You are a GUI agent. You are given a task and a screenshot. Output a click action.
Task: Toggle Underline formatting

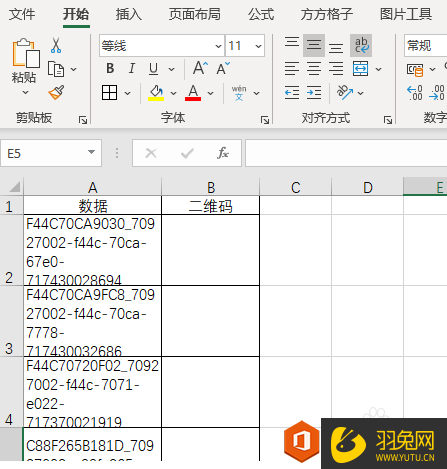tap(153, 69)
